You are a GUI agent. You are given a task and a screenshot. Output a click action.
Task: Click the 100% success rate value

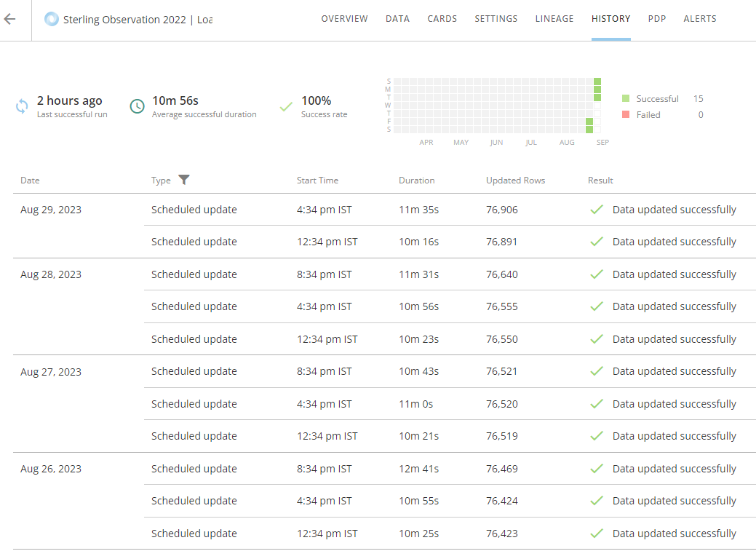pyautogui.click(x=317, y=100)
